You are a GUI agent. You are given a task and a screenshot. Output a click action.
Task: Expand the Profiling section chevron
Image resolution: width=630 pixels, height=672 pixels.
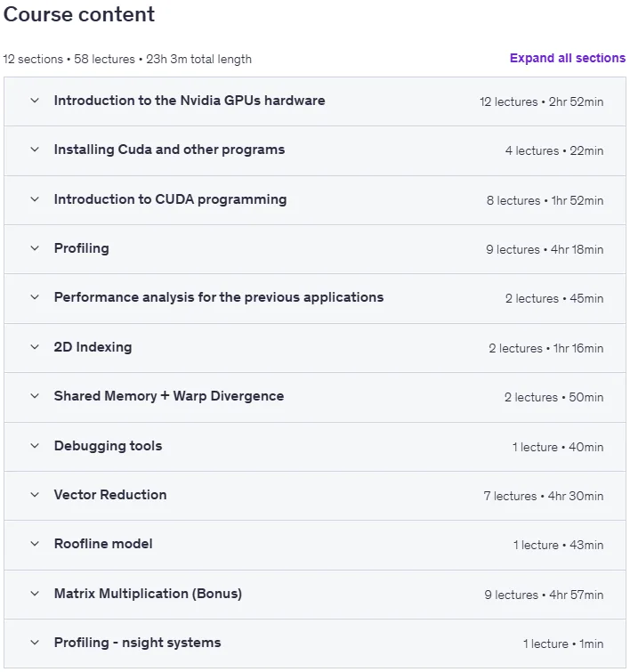click(x=35, y=248)
